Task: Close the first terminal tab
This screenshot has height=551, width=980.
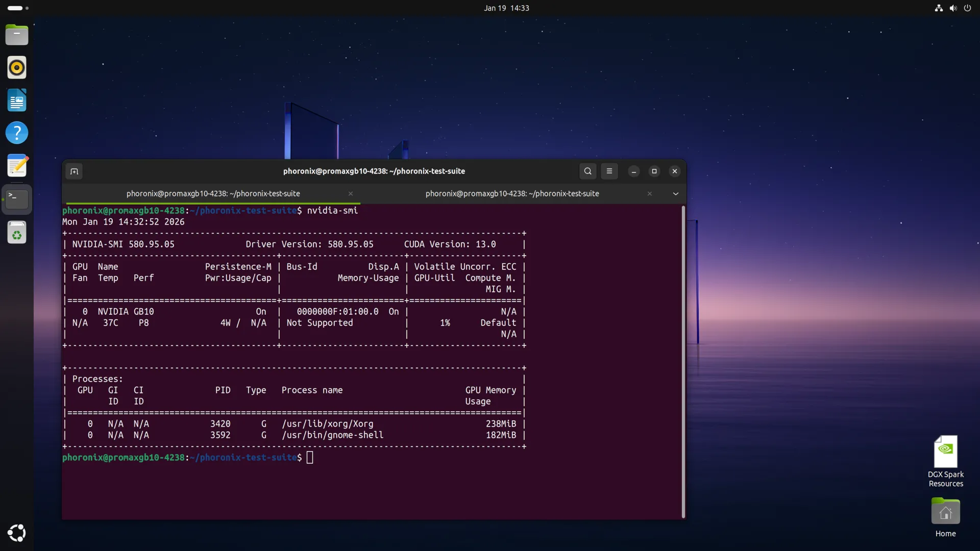Action: click(351, 194)
